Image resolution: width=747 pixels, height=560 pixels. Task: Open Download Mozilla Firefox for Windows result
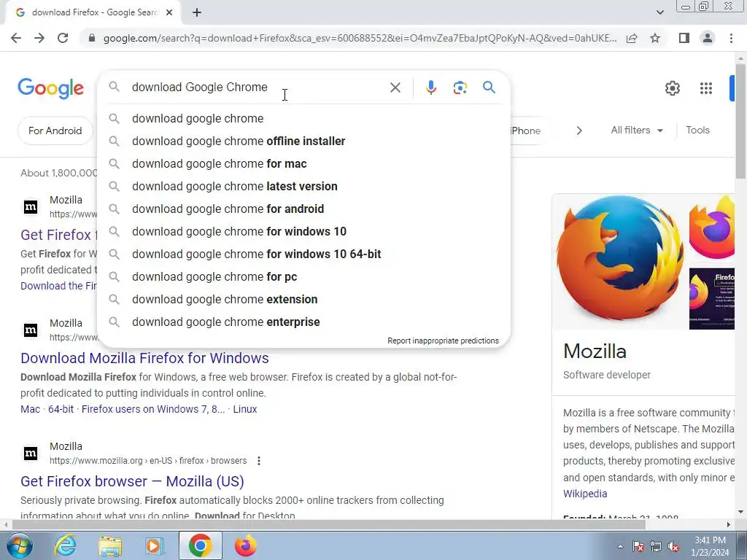tap(144, 358)
